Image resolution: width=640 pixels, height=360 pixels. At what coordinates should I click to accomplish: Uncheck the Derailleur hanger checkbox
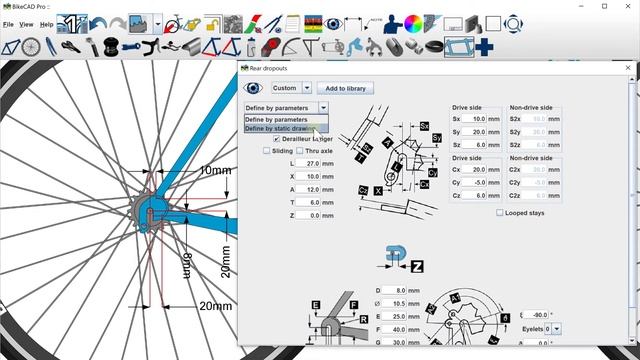point(277,139)
